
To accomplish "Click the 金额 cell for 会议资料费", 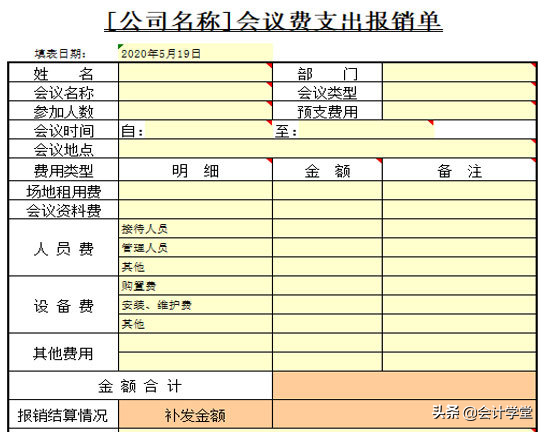I will [x=327, y=210].
